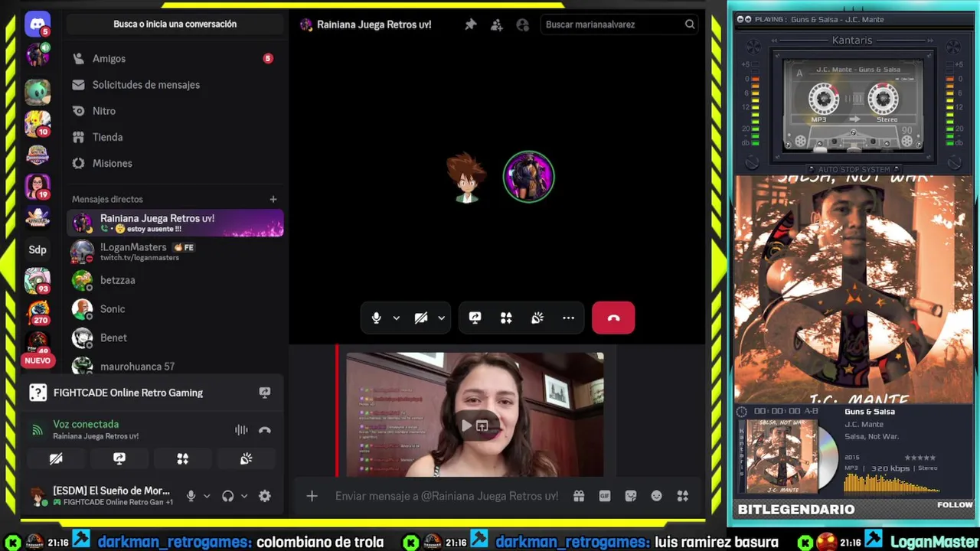Open Nitro page

[x=175, y=111]
